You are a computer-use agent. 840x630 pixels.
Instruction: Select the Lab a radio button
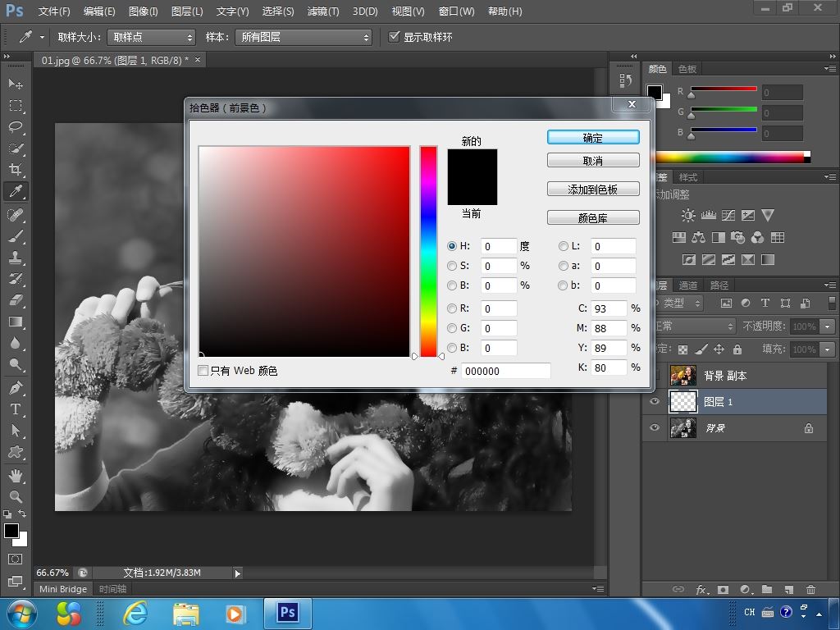(x=563, y=266)
